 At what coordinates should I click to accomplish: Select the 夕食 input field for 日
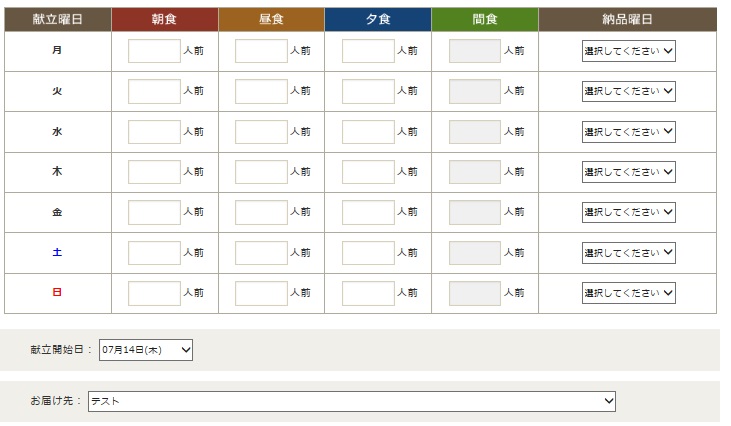coord(368,293)
